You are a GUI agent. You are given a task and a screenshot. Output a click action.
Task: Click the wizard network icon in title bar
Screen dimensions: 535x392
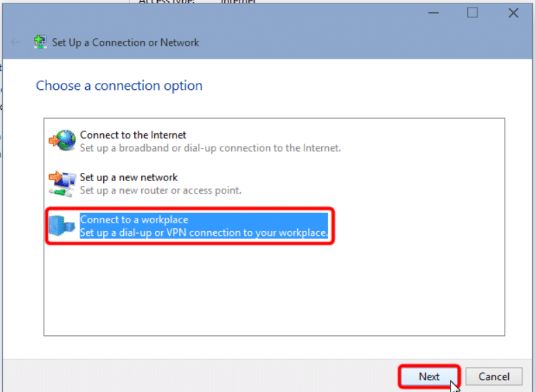point(40,42)
